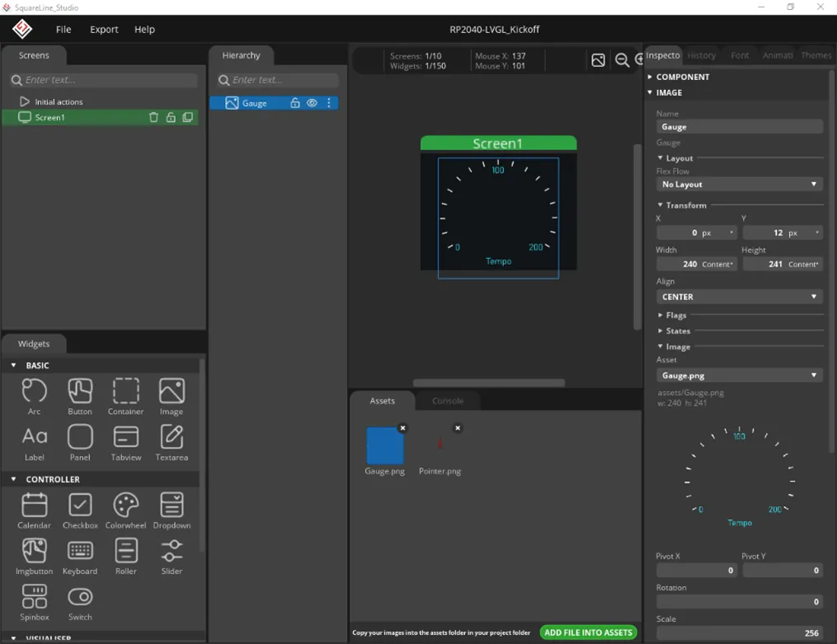Collapse the IMAGE section
Viewport: 837px width, 644px height.
click(x=650, y=92)
